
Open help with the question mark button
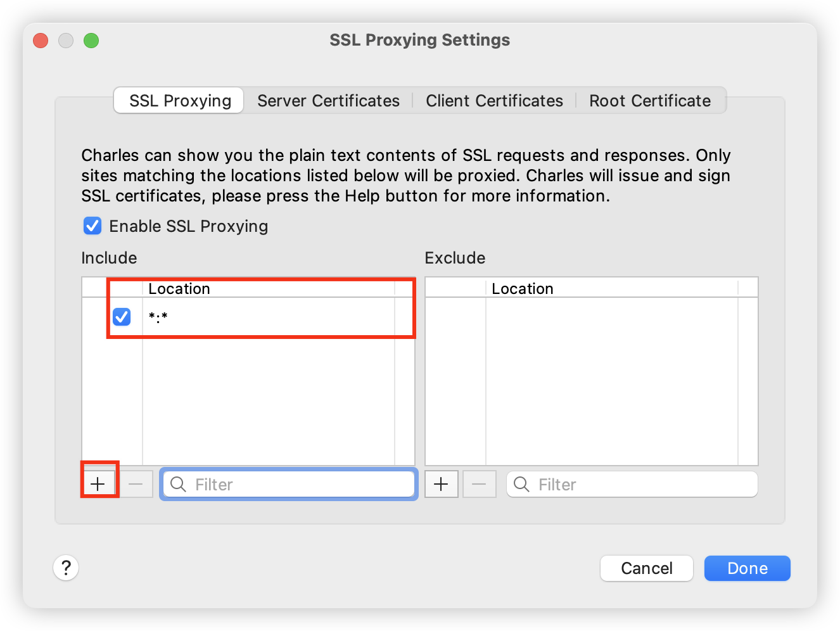66,568
